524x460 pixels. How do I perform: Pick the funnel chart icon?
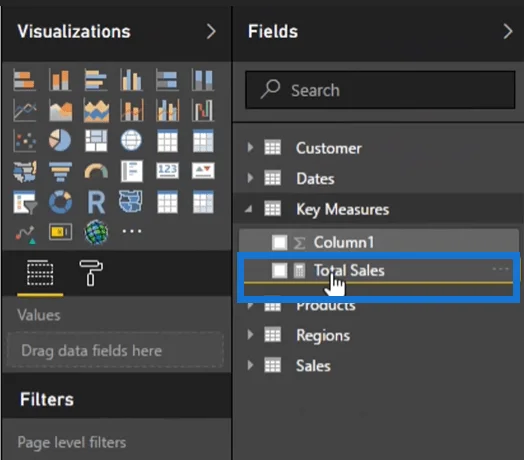pos(60,171)
